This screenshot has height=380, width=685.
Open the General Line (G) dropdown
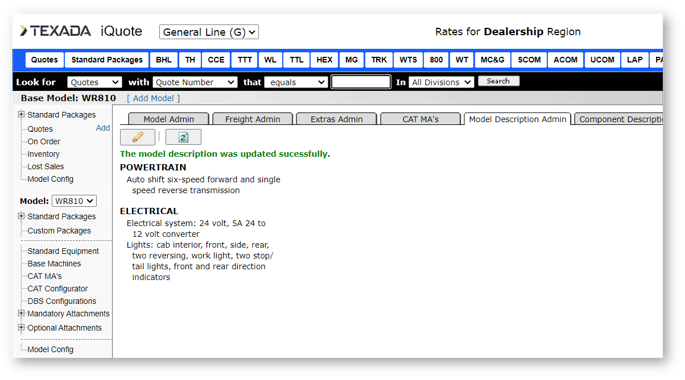coord(209,32)
